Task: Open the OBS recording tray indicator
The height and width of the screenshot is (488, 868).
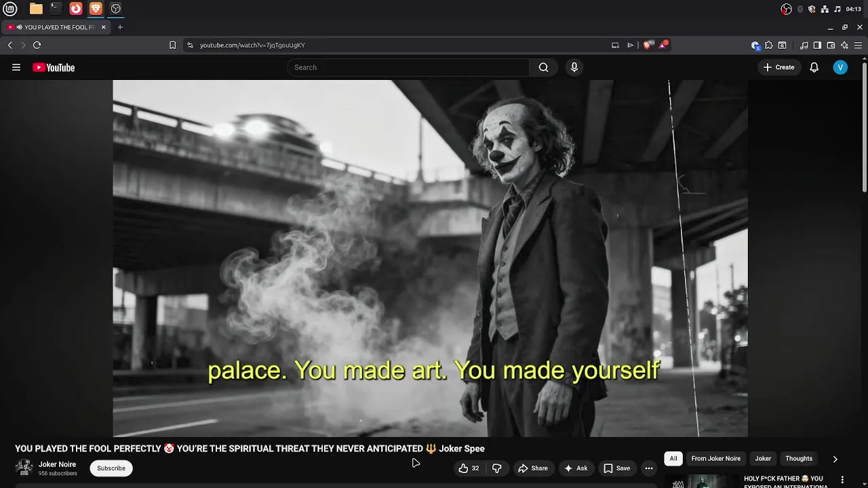Action: [787, 9]
